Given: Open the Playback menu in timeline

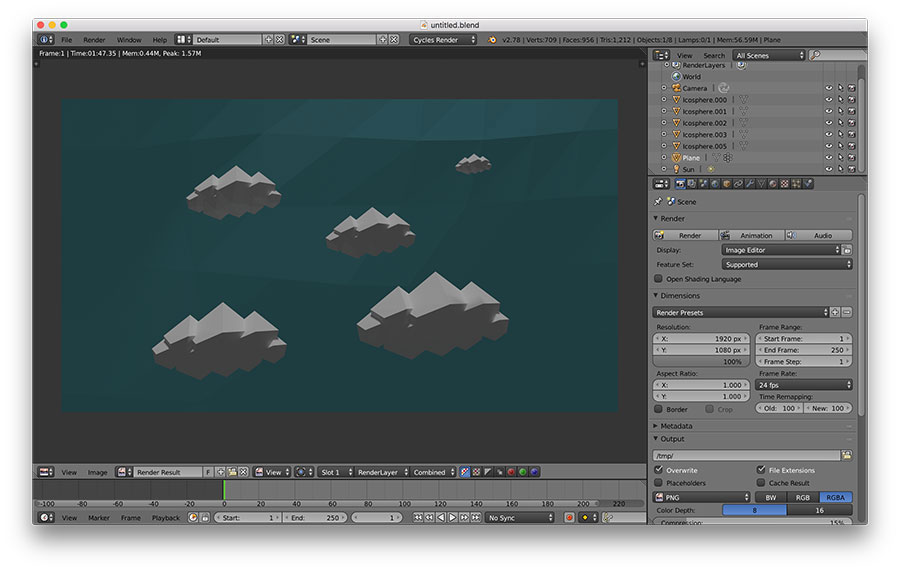Looking at the screenshot, I should 166,517.
